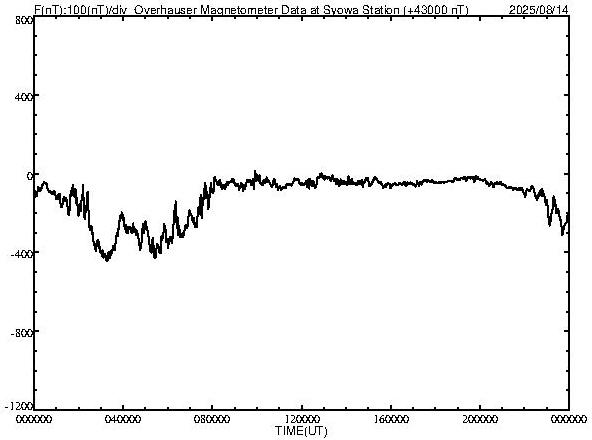Click the rightmost 000000 time label

[569, 419]
